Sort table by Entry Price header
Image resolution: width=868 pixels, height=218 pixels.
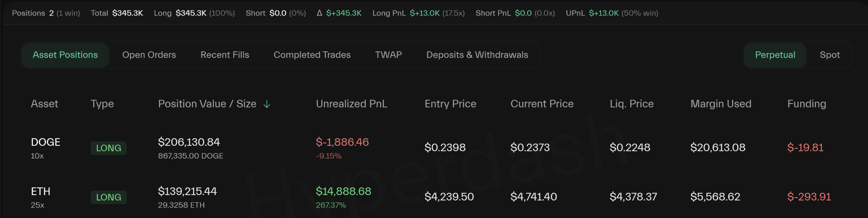(450, 104)
